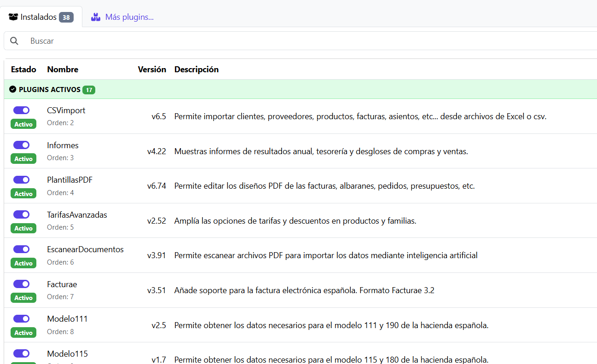The width and height of the screenshot is (597, 364).
Task: Select the Modelo115 plugin name
Action: click(x=67, y=354)
